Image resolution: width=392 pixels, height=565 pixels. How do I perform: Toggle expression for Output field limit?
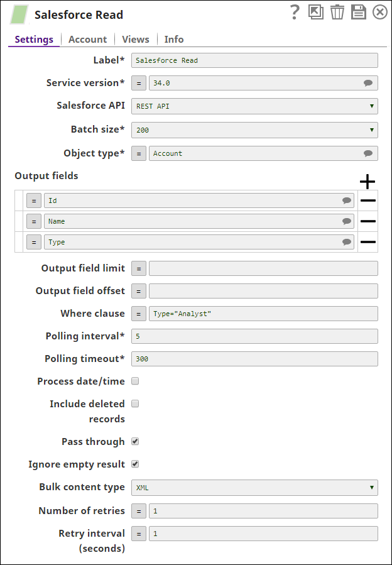tap(139, 268)
